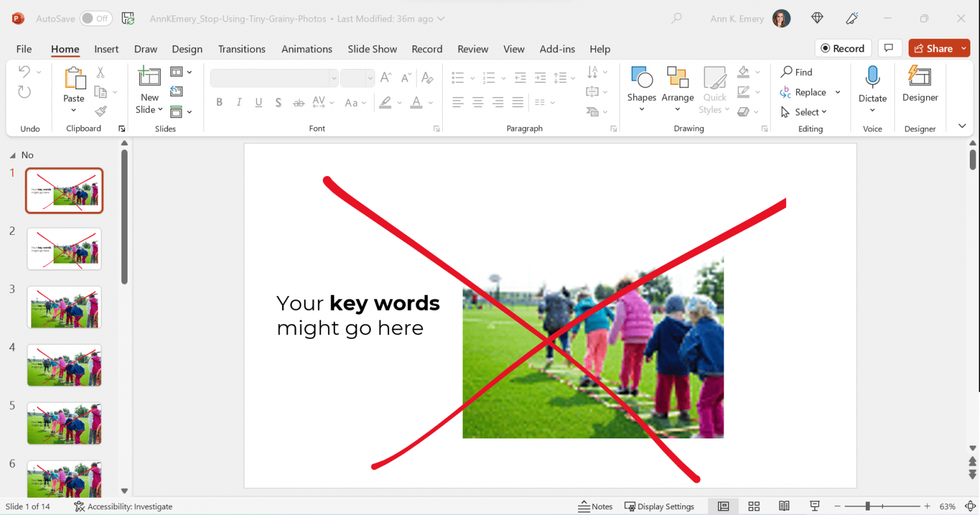The width and height of the screenshot is (980, 515).
Task: Click the Cut scissors icon
Action: pos(100,73)
